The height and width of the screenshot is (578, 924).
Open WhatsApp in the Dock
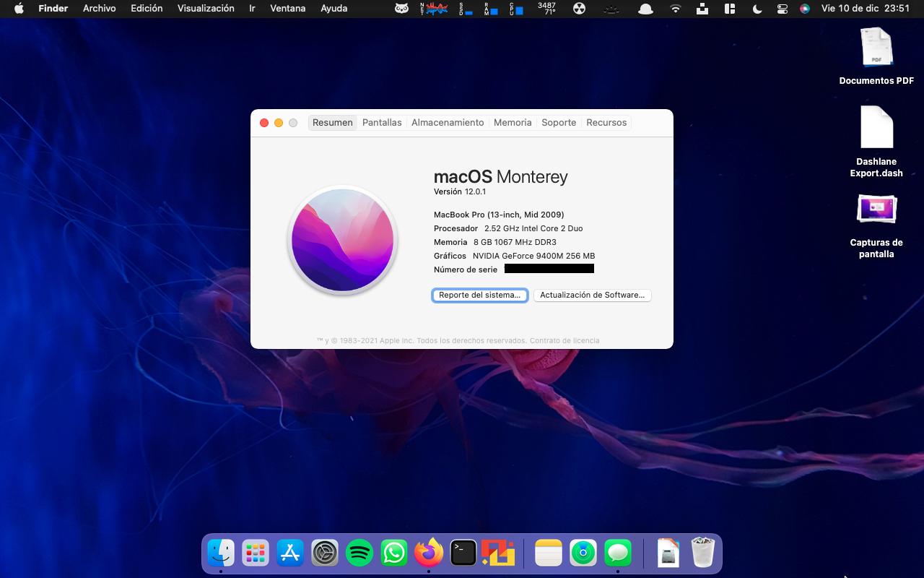tap(394, 553)
